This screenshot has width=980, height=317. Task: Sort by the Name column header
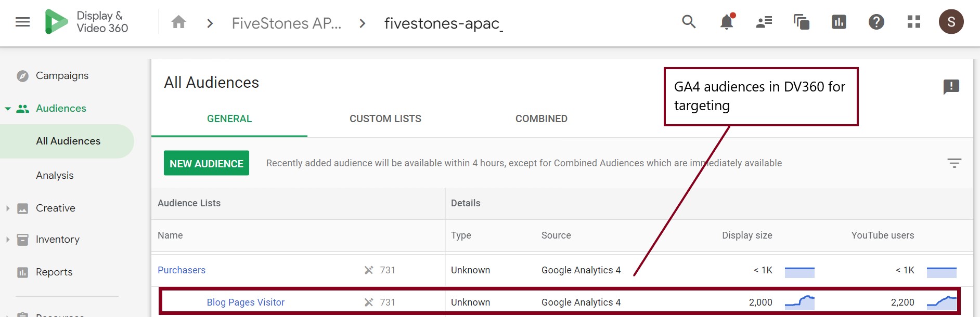point(170,235)
